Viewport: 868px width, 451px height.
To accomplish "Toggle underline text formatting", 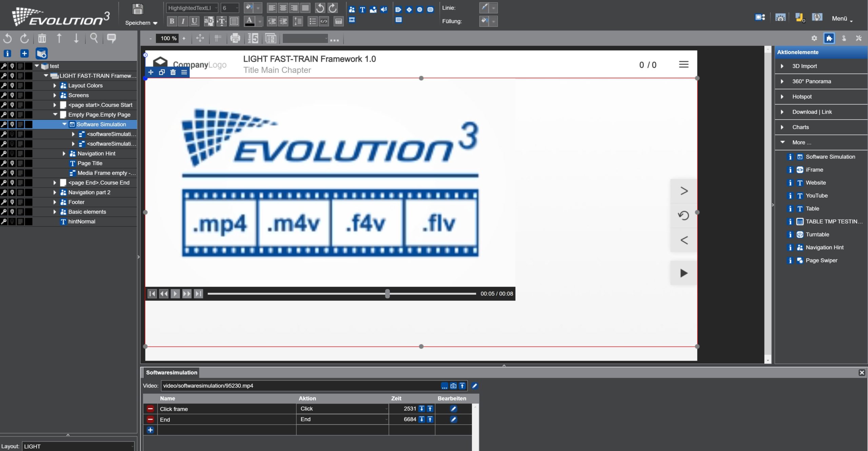I will pyautogui.click(x=194, y=21).
